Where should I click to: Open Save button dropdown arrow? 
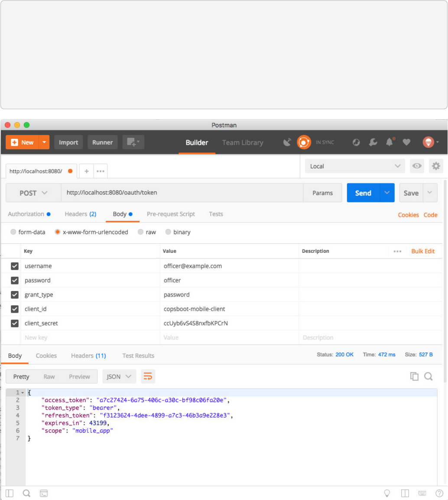click(x=430, y=193)
